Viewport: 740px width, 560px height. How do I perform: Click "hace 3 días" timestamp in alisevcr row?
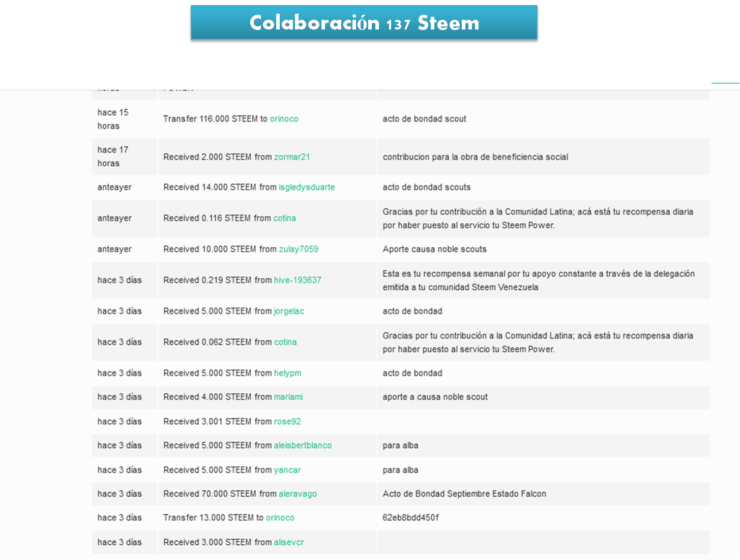tap(120, 542)
